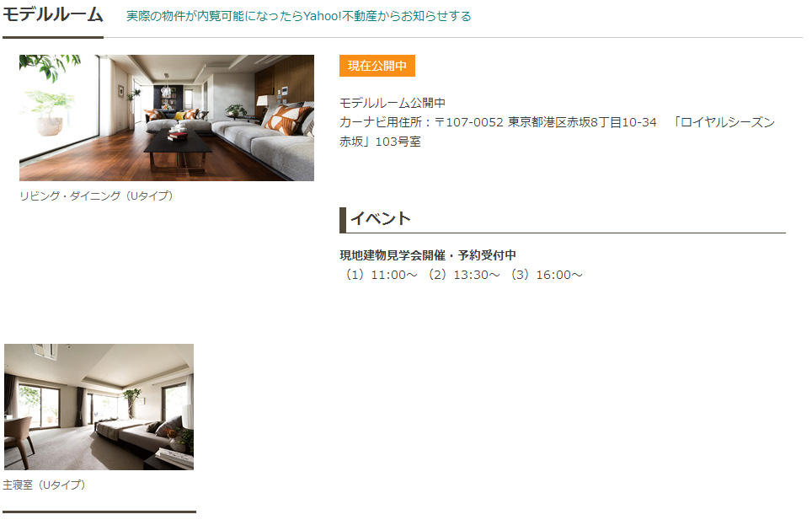This screenshot has height=525, width=812.
Task: Click the ロイヤルシーズン building name text
Action: pyautogui.click(x=727, y=122)
